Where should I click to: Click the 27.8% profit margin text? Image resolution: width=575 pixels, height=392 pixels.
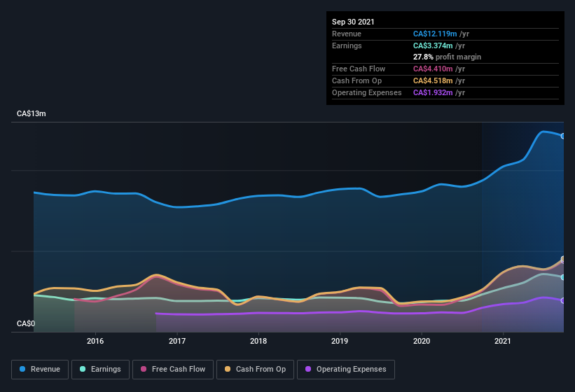(447, 57)
